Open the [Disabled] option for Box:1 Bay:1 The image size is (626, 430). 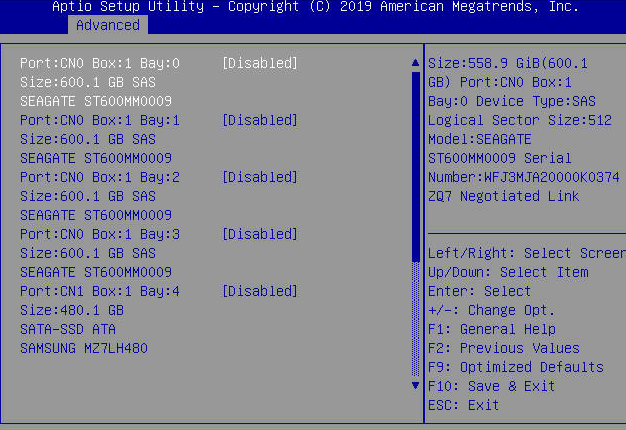coord(260,120)
